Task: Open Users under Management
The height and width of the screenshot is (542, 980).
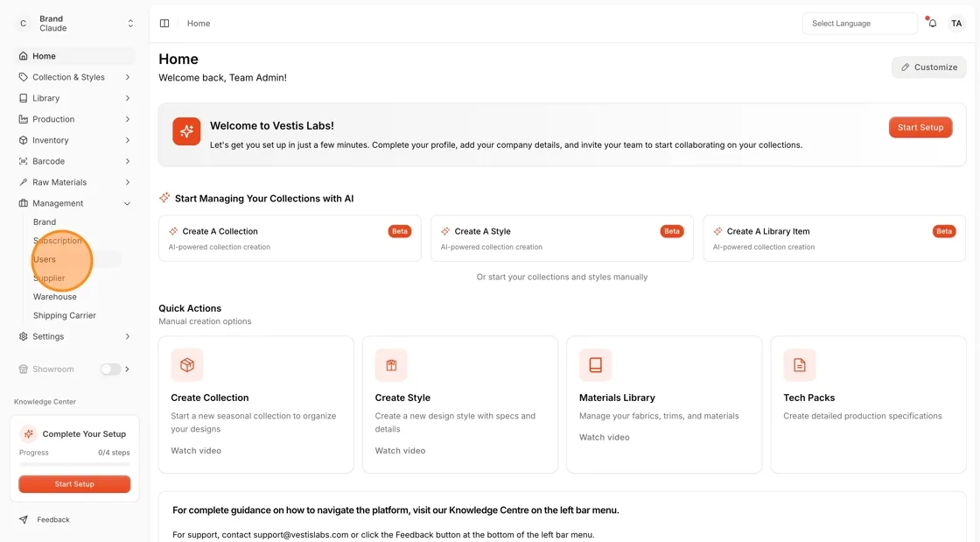Action: point(45,259)
